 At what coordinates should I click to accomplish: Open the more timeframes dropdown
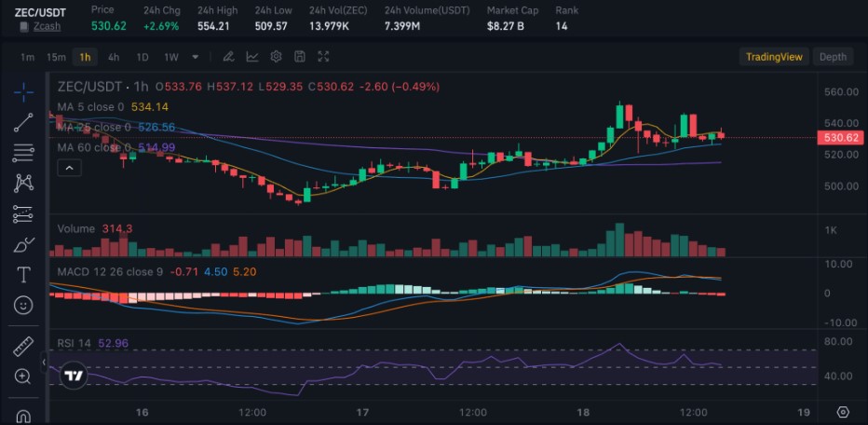(x=195, y=57)
